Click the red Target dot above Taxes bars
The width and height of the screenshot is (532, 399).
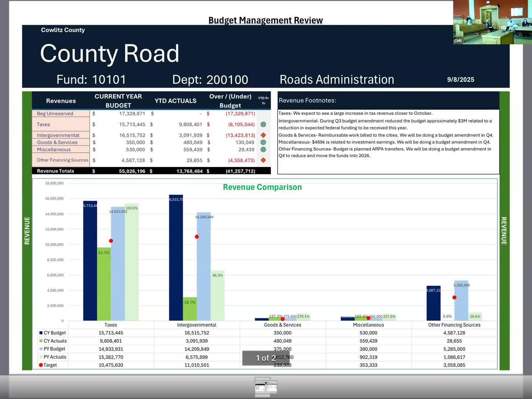[x=110, y=240]
